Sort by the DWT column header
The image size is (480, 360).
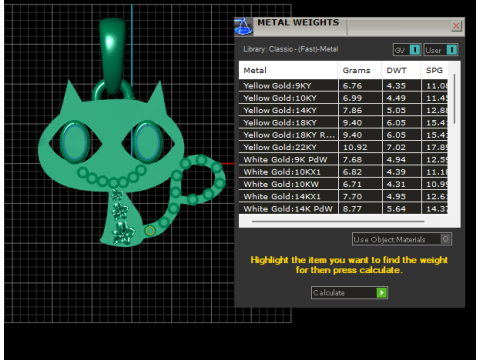click(x=401, y=70)
